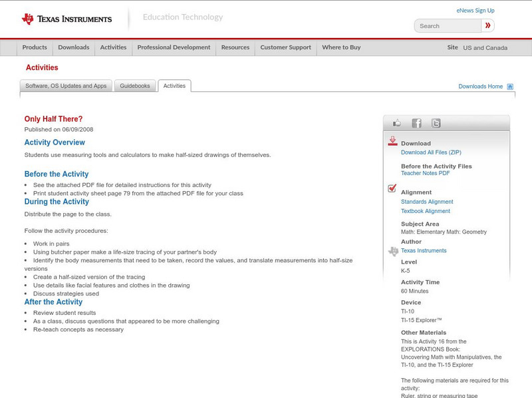Share the activity on Twitter
Viewport: 532px width, 398px height.
coord(435,122)
